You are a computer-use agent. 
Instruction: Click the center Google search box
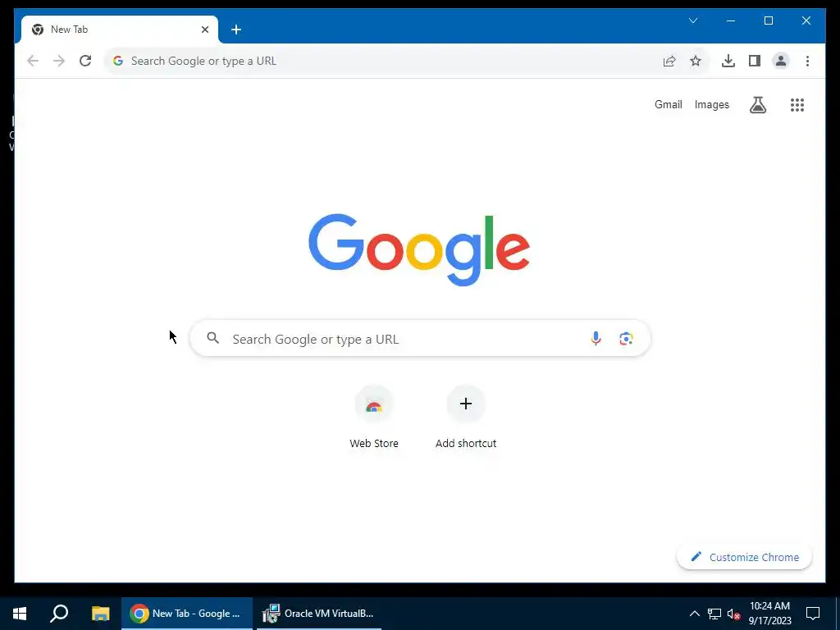420,338
